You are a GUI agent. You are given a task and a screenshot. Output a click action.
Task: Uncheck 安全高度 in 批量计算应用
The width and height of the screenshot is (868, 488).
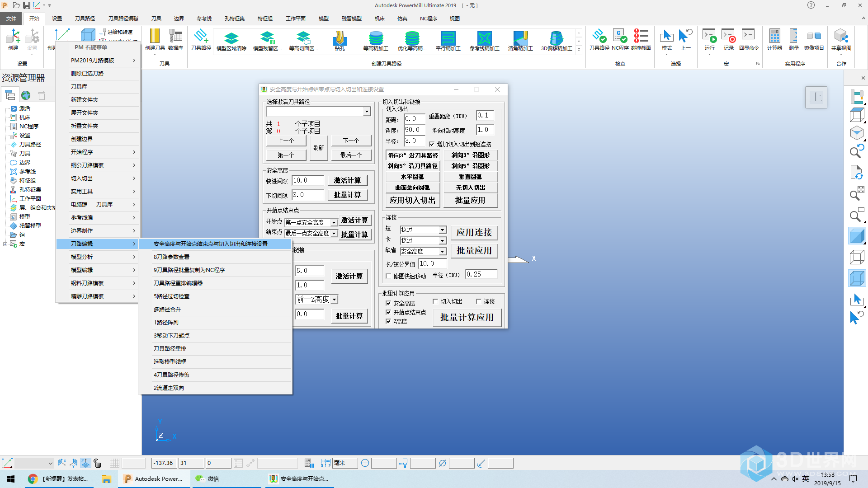click(x=388, y=303)
